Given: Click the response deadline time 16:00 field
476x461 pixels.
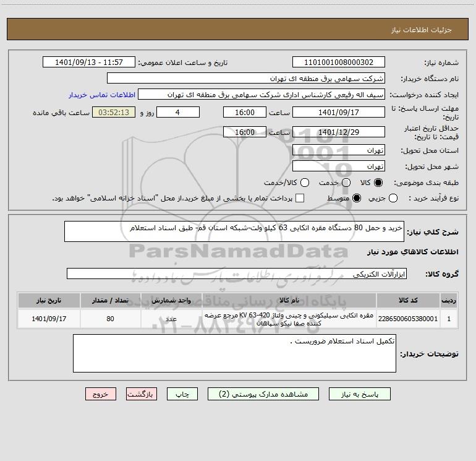Looking at the screenshot, I should click(245, 112).
